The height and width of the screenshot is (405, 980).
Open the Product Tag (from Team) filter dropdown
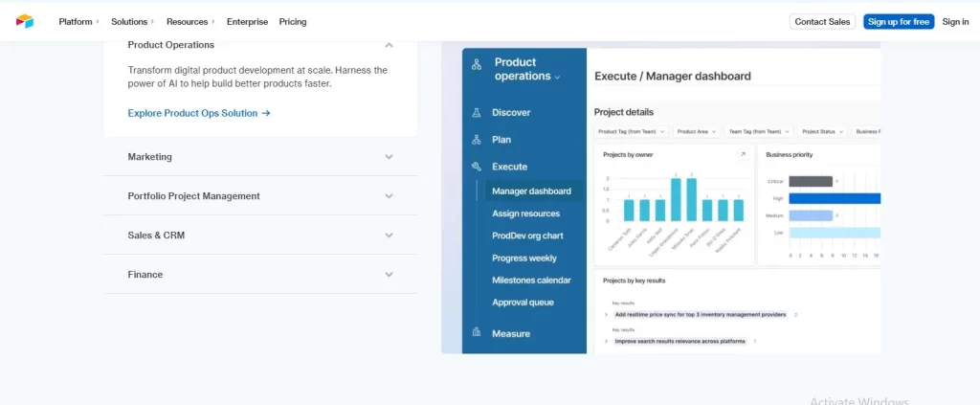coord(631,131)
